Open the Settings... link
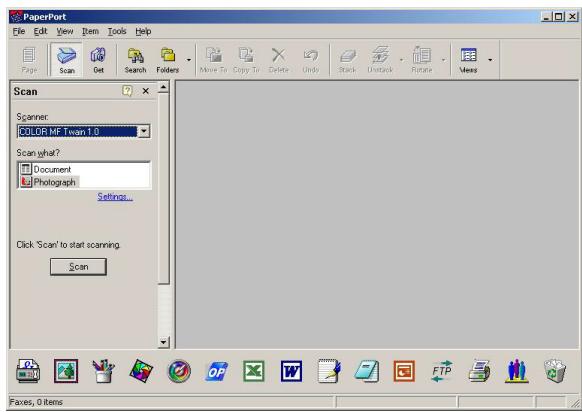582x412 pixels. (115, 197)
